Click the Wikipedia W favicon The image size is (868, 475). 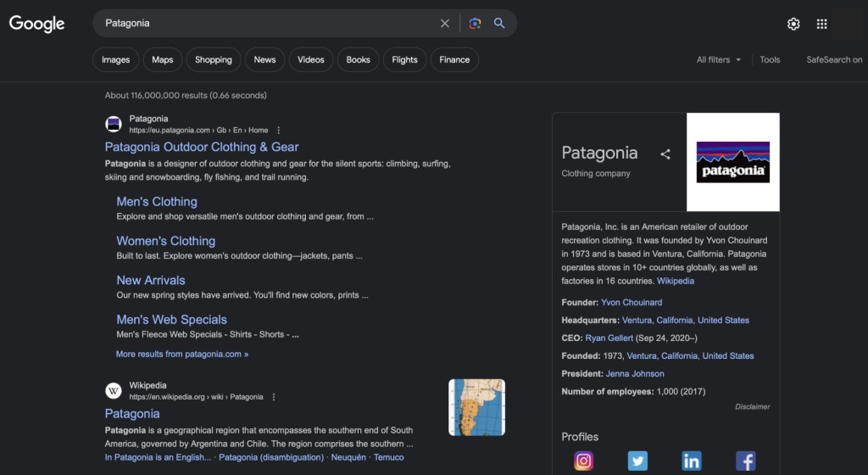pos(114,391)
